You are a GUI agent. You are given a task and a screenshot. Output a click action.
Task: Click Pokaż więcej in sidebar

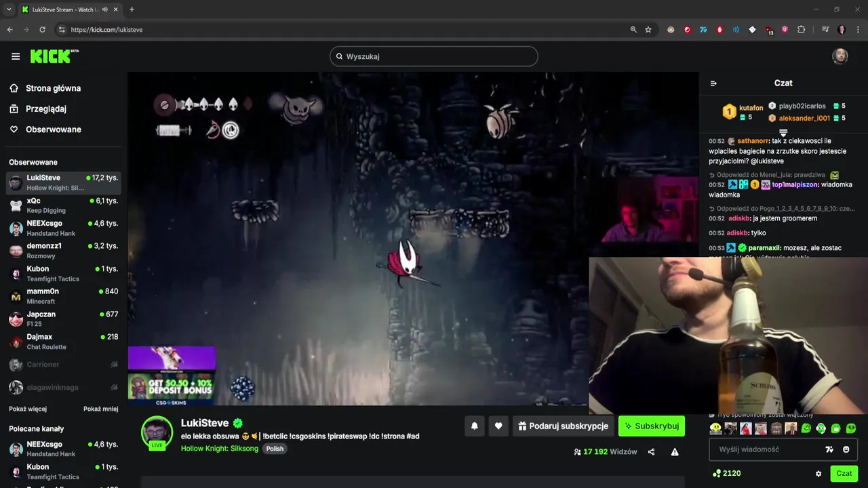point(28,409)
